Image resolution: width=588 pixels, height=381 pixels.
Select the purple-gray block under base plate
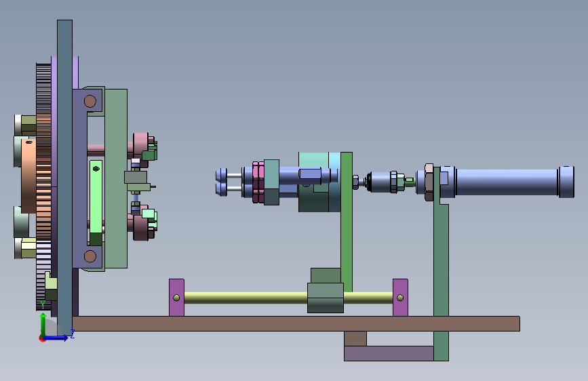[x=389, y=353]
